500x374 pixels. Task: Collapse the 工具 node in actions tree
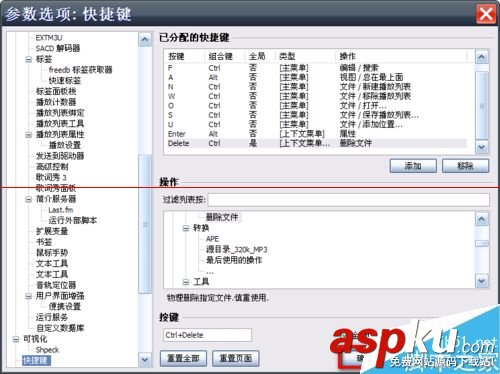tap(186, 282)
